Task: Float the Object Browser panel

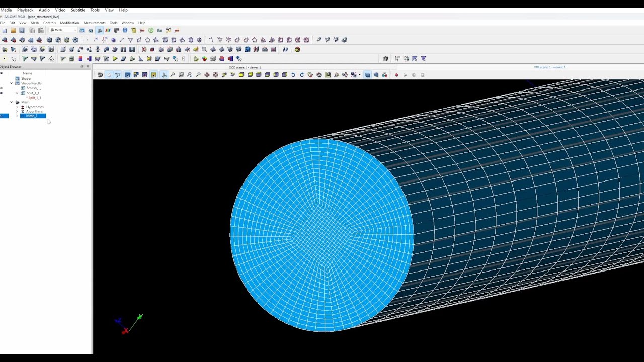Action: [x=82, y=66]
